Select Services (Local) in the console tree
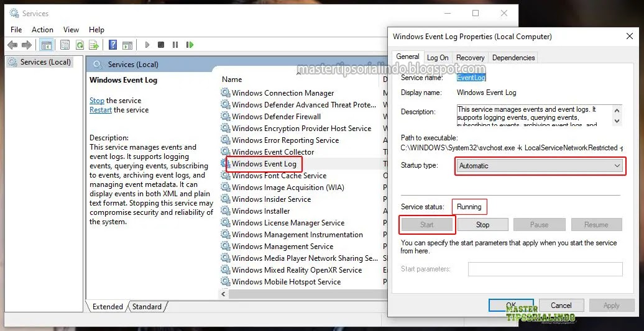This screenshot has height=331, width=644. coord(40,62)
